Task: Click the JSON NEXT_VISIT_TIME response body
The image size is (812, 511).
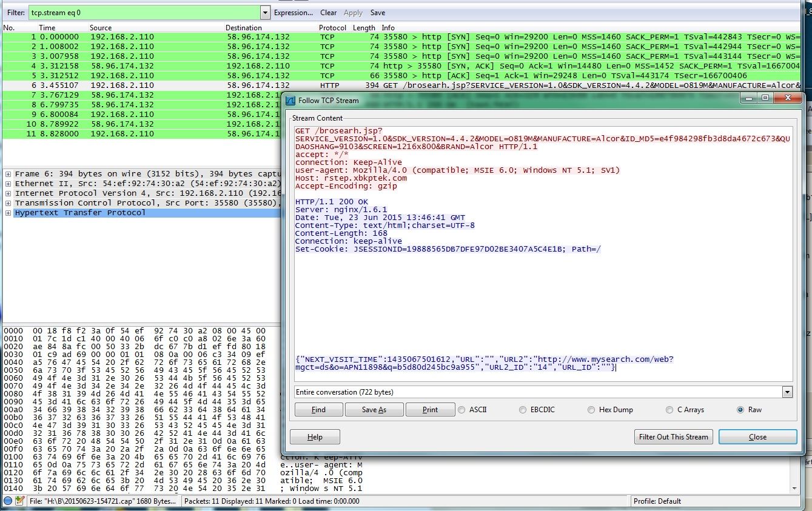Action: 485,363
